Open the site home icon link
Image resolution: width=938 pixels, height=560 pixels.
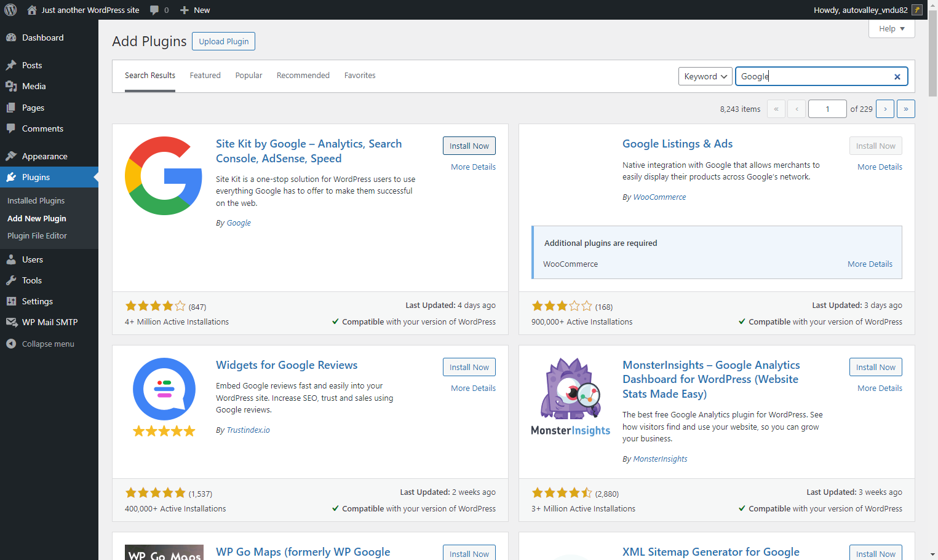[32, 10]
